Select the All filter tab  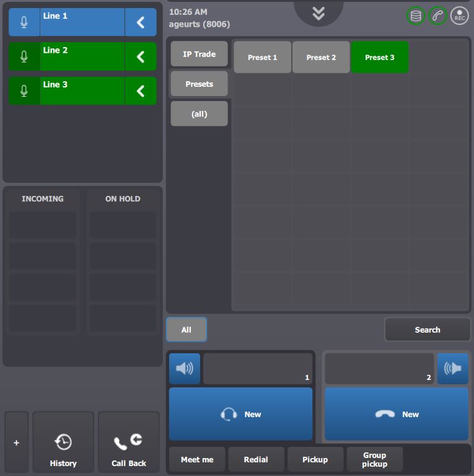(x=187, y=330)
